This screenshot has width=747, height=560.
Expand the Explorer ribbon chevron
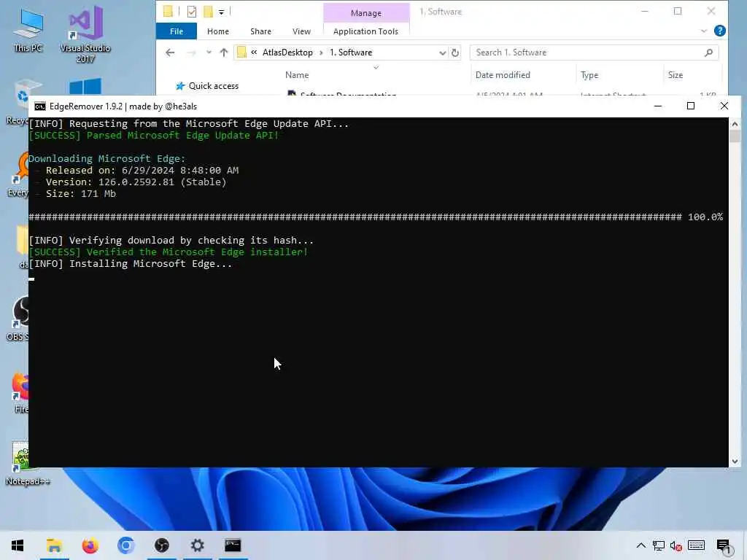coord(704,31)
